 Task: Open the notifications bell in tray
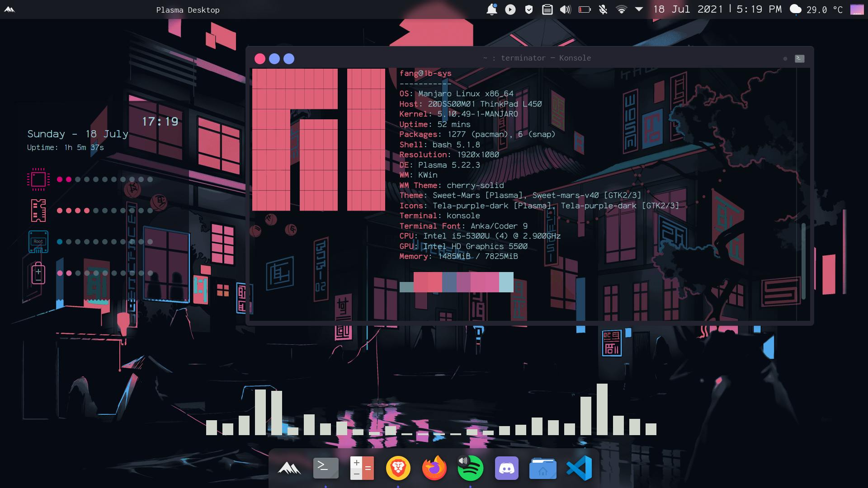[491, 9]
